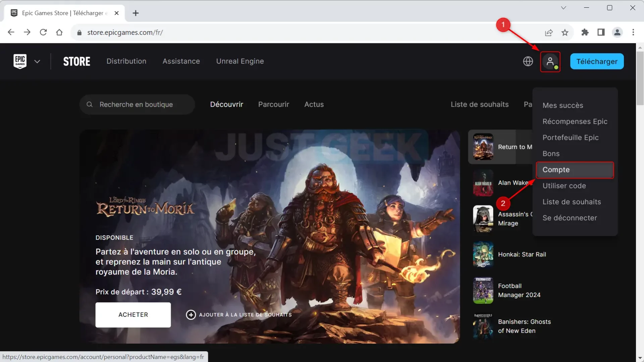Image resolution: width=644 pixels, height=362 pixels.
Task: Click Ajouter à la liste de souhaits
Action: [239, 315]
